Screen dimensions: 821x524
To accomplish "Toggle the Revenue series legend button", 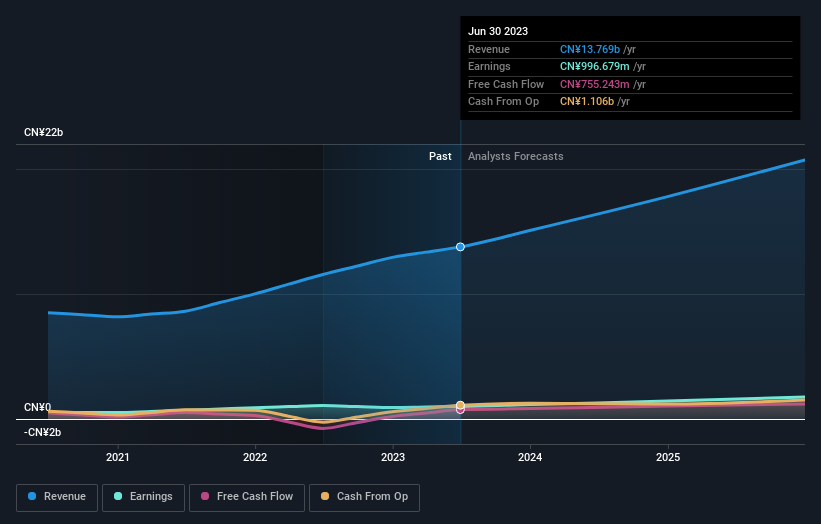I will (57, 497).
